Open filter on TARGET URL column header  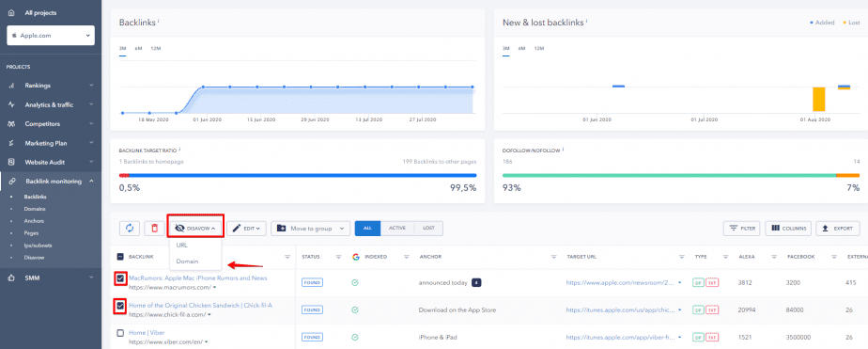(x=682, y=257)
